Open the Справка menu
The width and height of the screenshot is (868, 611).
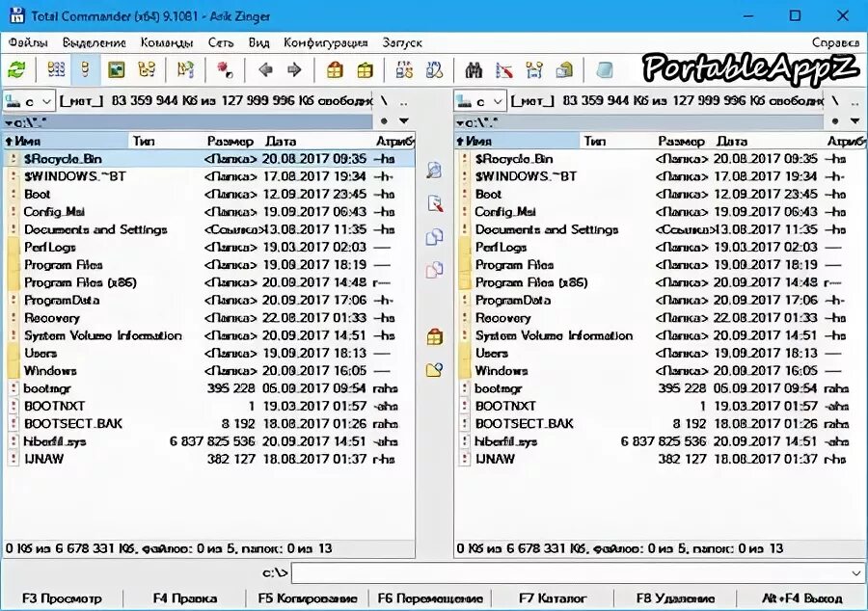(835, 42)
